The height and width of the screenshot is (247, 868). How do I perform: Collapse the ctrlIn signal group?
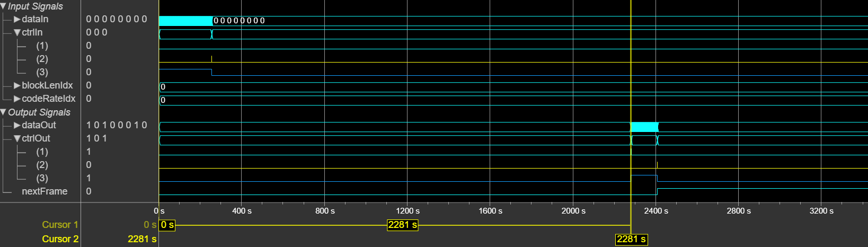[x=17, y=32]
